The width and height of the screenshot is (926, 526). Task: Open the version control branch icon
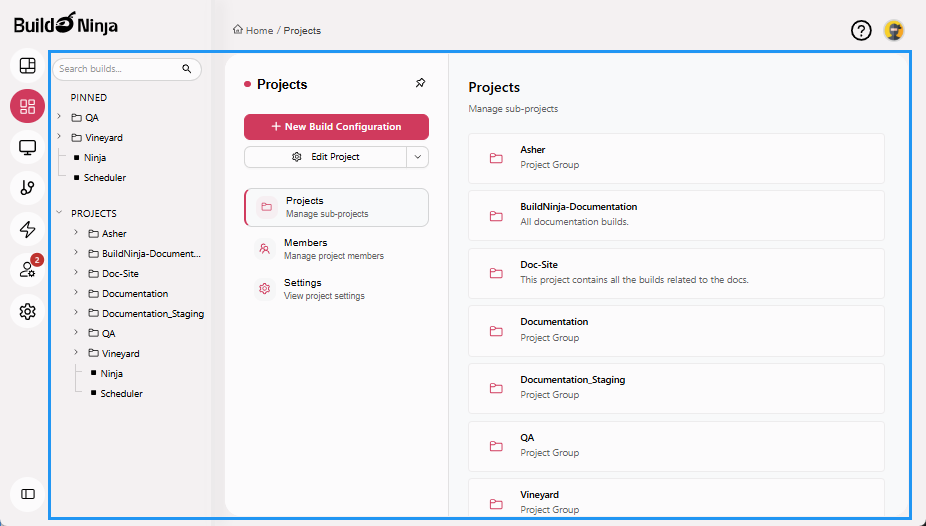pyautogui.click(x=27, y=188)
